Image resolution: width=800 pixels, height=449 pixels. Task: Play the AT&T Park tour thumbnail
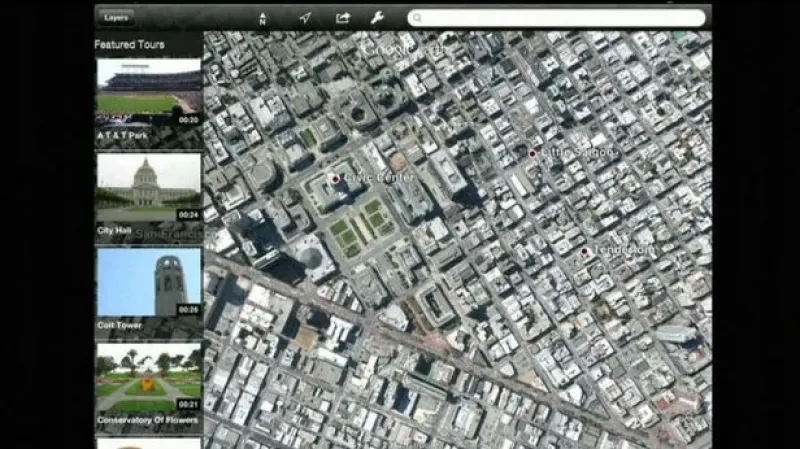[x=148, y=92]
